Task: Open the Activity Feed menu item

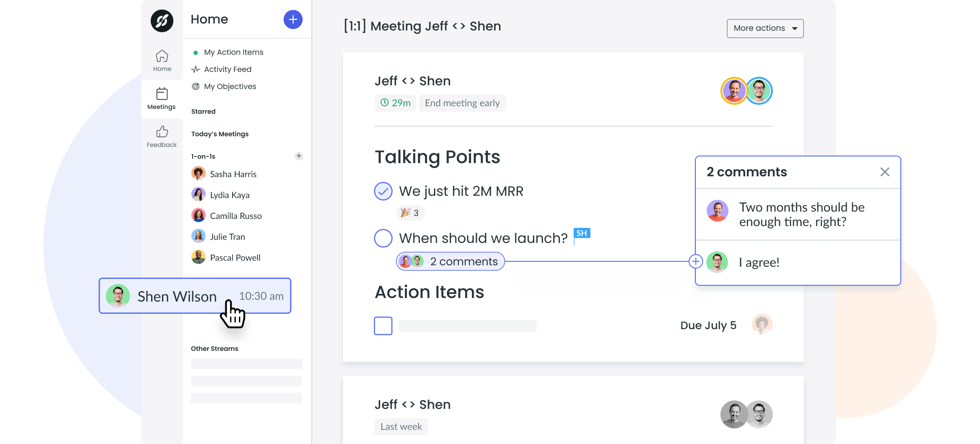Action: click(228, 70)
